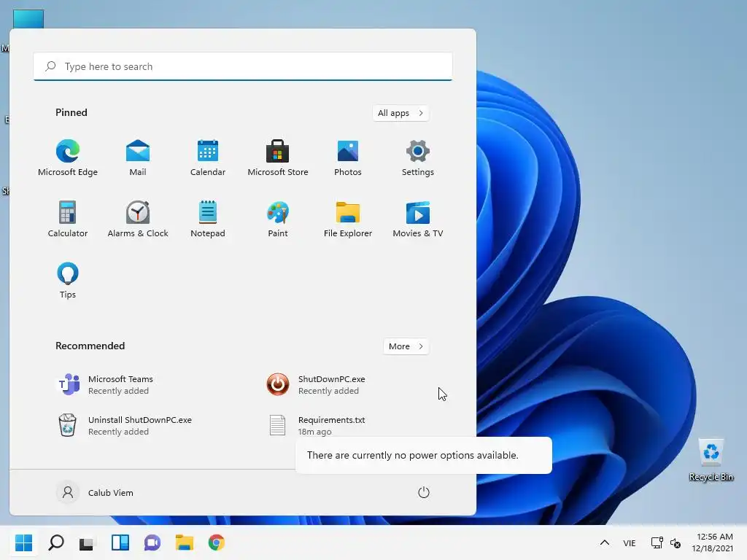The width and height of the screenshot is (747, 560).
Task: Show hidden system tray icons
Action: pos(605,542)
